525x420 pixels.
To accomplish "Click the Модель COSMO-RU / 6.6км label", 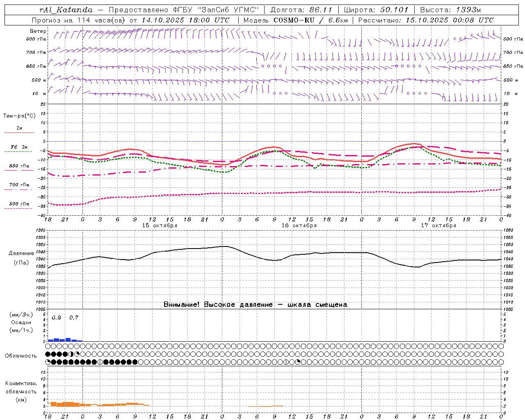I will (x=295, y=20).
